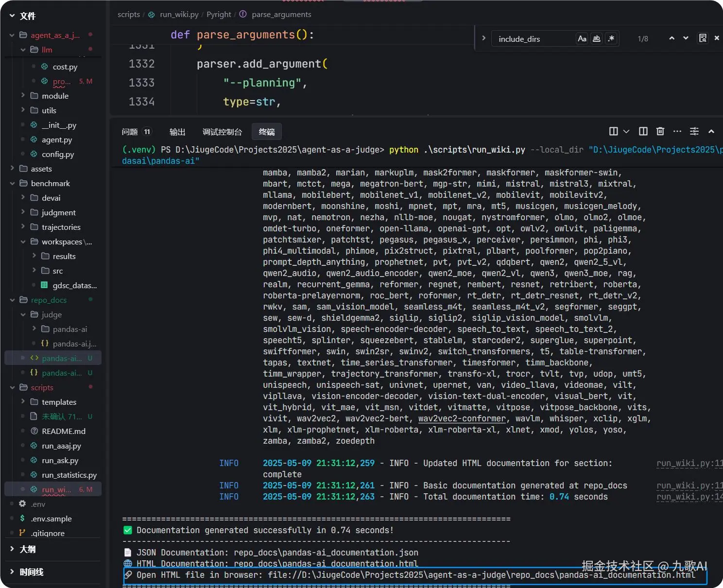The height and width of the screenshot is (588, 723).
Task: Open terminal panel settings sliders icon
Action: (x=694, y=131)
